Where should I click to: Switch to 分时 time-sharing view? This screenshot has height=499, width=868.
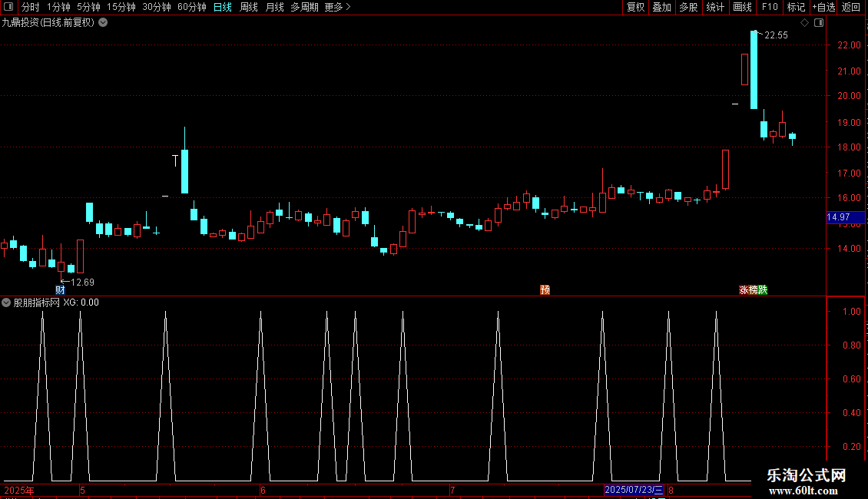point(31,7)
